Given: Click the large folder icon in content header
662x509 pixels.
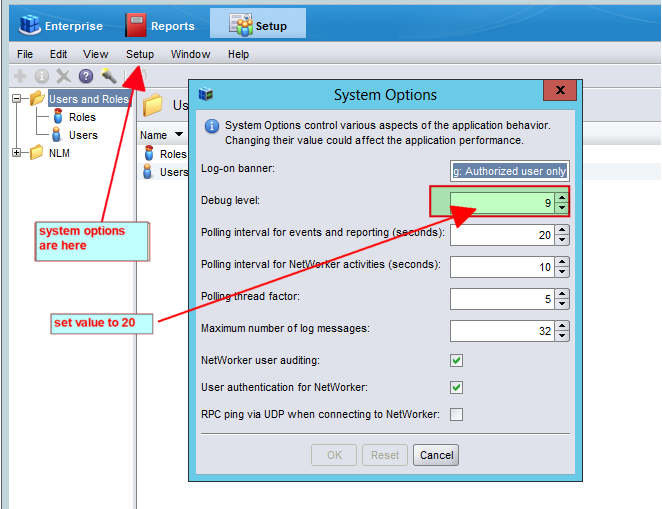Looking at the screenshot, I should 152,105.
